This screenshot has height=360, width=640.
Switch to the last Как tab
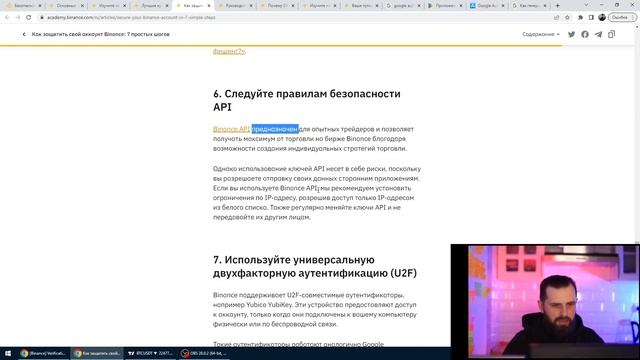(x=529, y=6)
